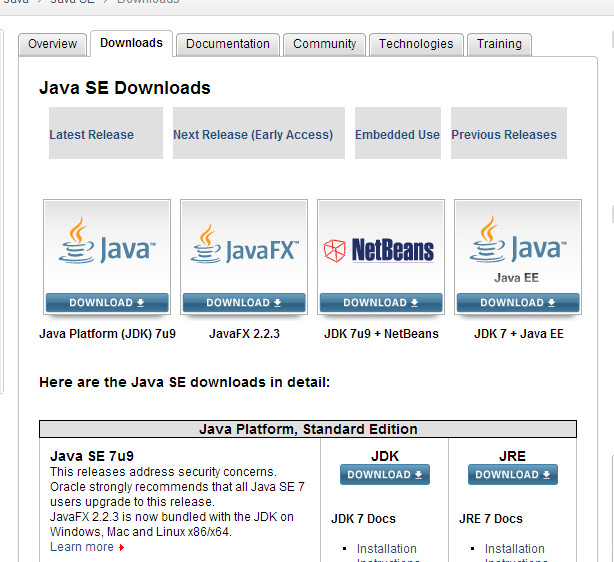Download Java Platform (JDK) 7u9
Image resolution: width=614 pixels, height=562 pixels.
(x=106, y=303)
